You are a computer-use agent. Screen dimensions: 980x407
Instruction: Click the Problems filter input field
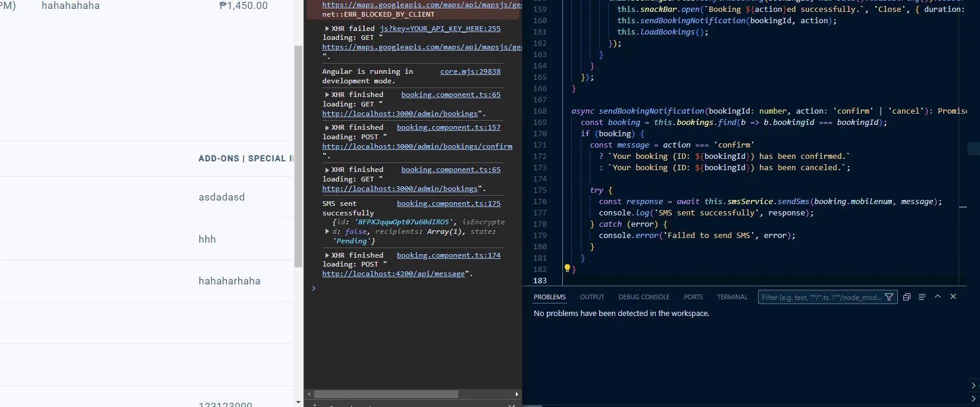[821, 297]
